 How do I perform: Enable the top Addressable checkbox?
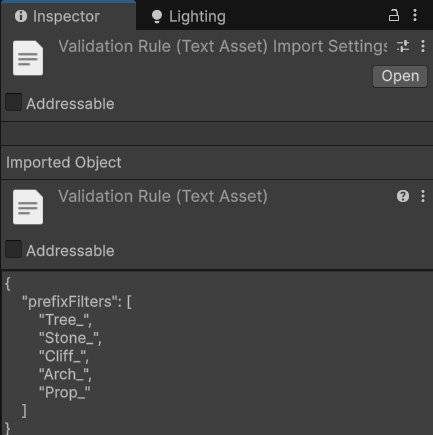point(14,102)
